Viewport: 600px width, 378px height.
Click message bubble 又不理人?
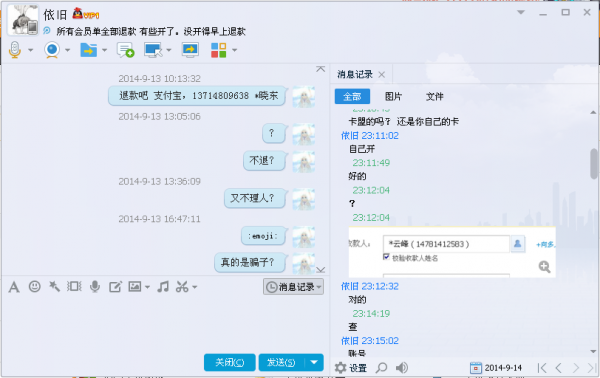[255, 198]
